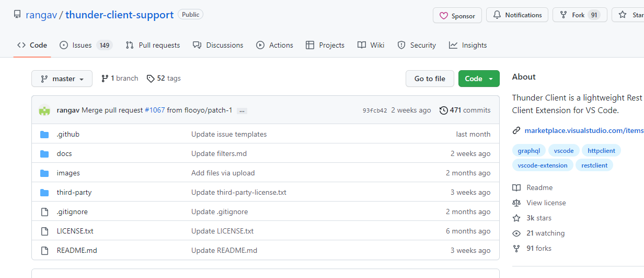Open the green Code dropdown button
644x278 pixels.
pyautogui.click(x=479, y=79)
